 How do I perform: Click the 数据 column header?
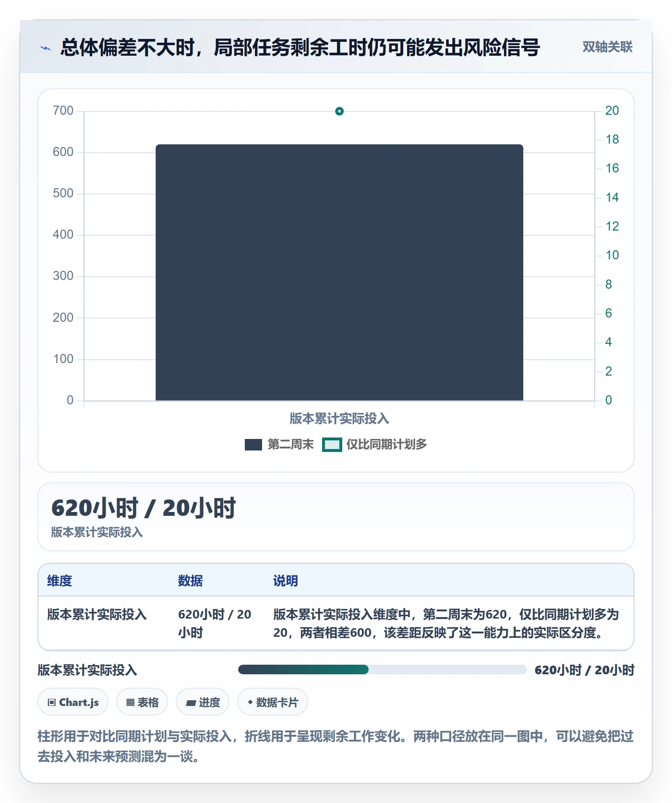tap(191, 581)
